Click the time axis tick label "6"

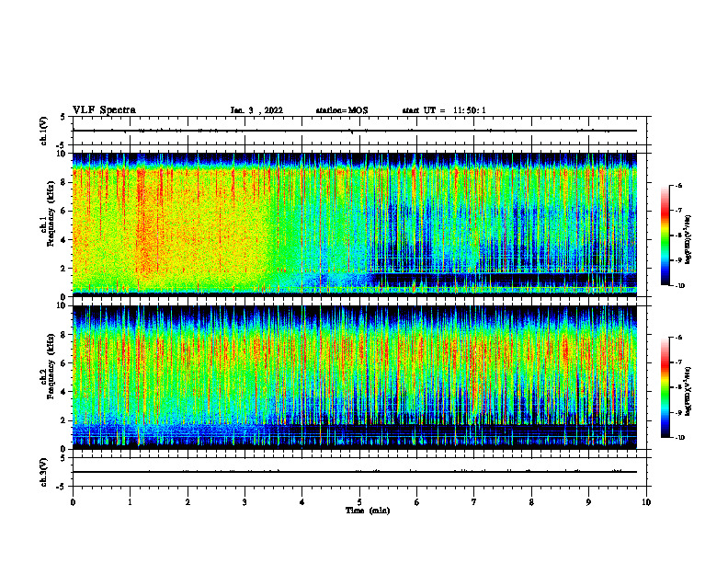click(417, 502)
